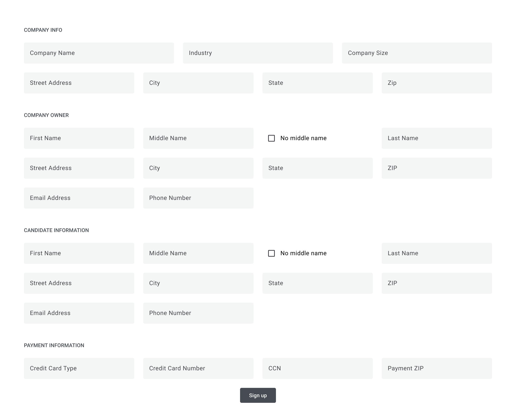The height and width of the screenshot is (420, 516).
Task: Click Phone Number in Candidate Information
Action: pos(198,313)
